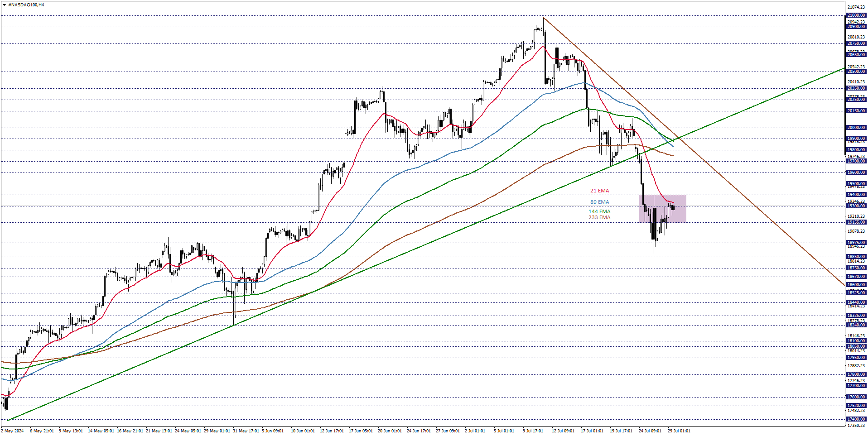Image resolution: width=868 pixels, height=436 pixels.
Task: Click the '12 Jul 09:01' time axis label
Action: point(563,431)
